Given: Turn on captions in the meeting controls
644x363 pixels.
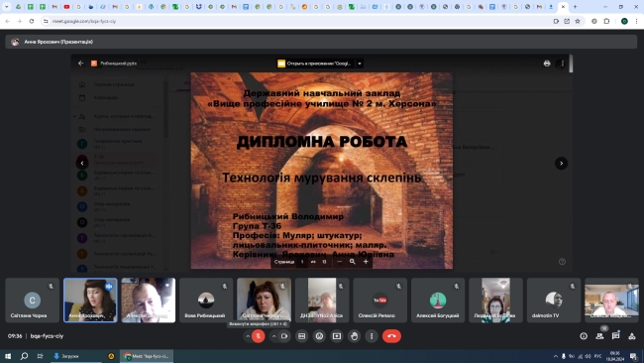Looking at the screenshot, I should [x=302, y=336].
